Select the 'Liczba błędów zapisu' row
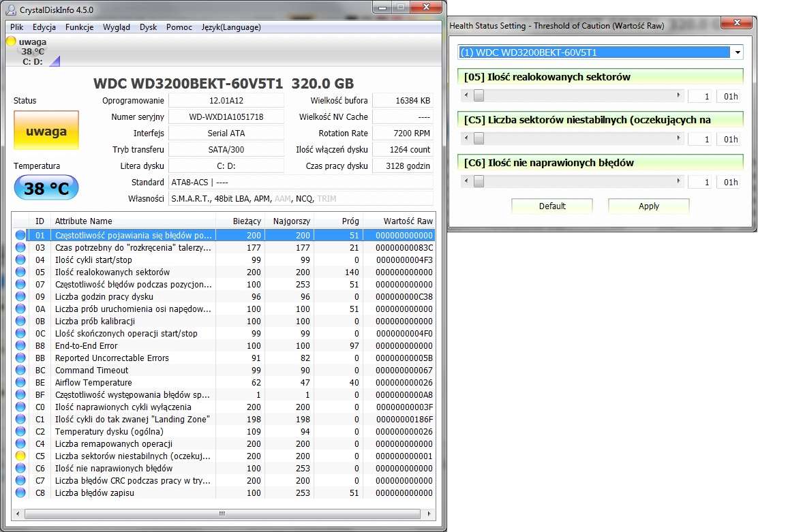The image size is (788, 532). (x=223, y=492)
